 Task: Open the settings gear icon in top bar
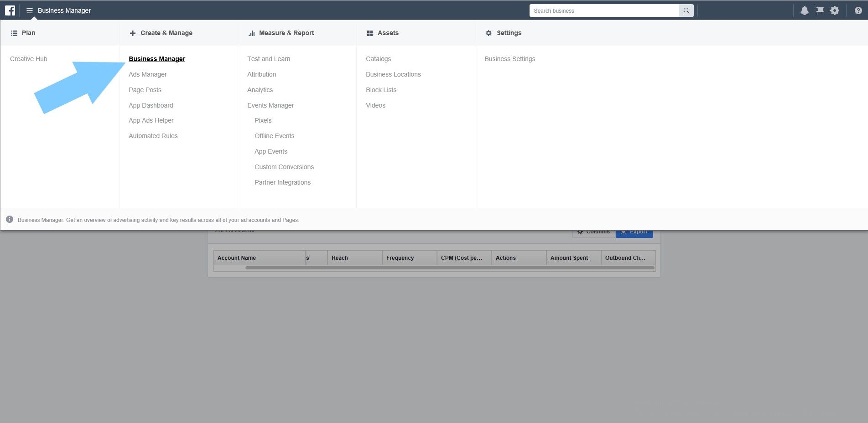(x=835, y=10)
